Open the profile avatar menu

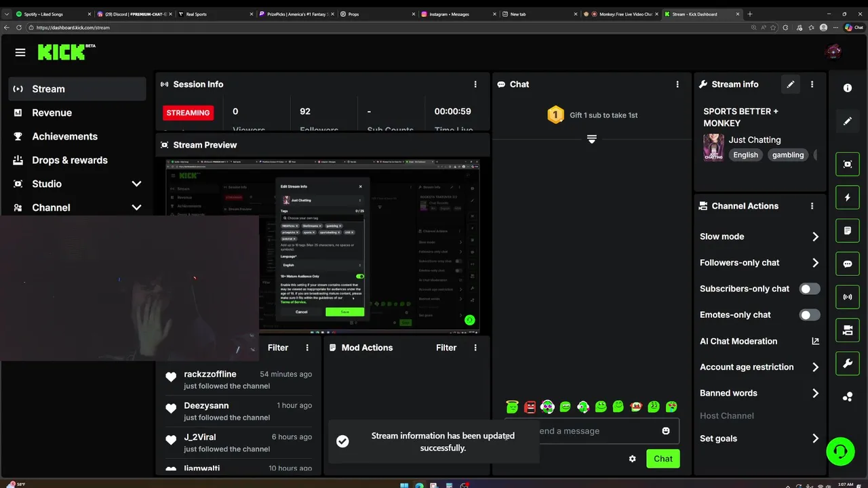[x=833, y=52]
